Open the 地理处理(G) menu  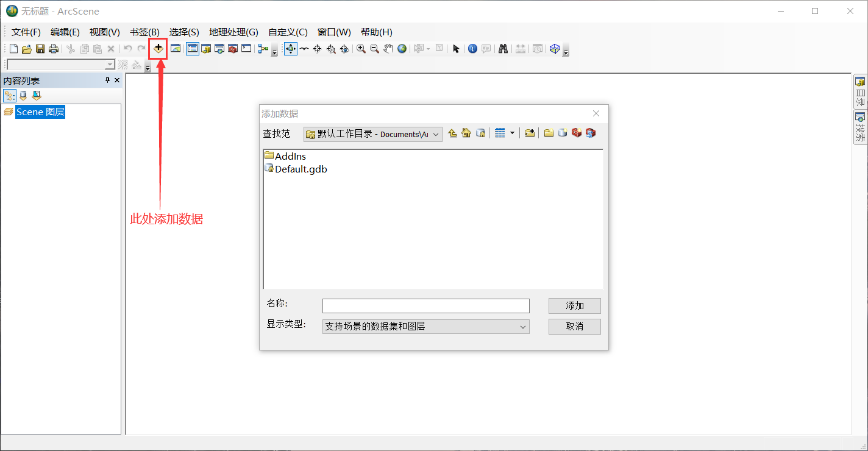pos(233,32)
